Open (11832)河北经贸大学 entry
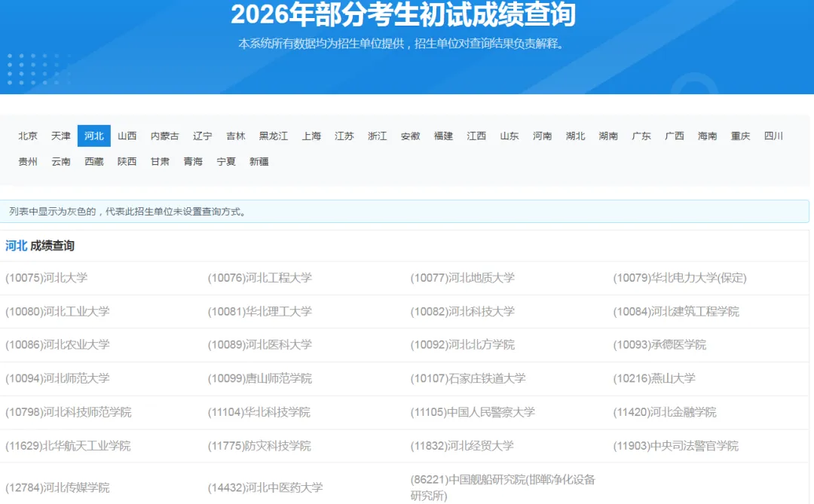814x504 pixels. (x=462, y=446)
